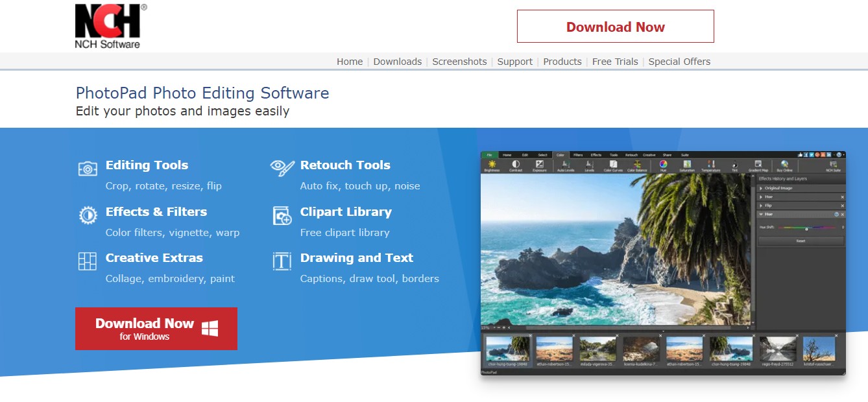Click the Hue Shift slider
This screenshot has height=402, width=868.
[807, 228]
